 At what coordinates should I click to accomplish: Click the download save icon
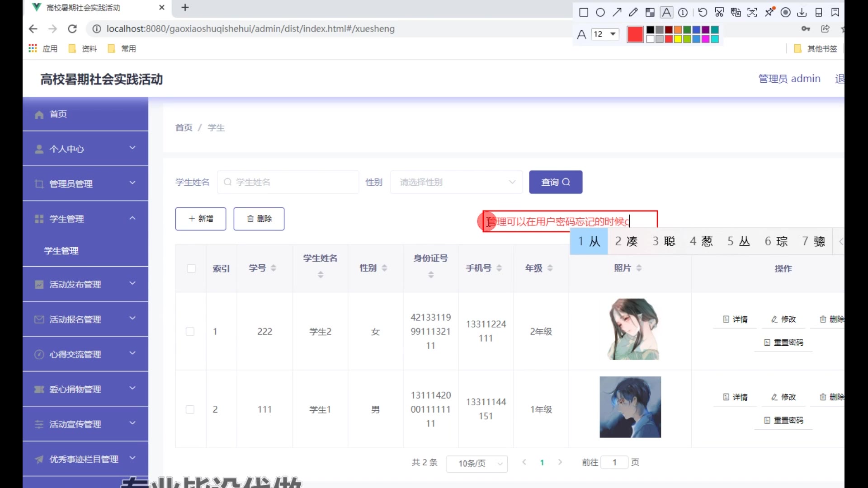tap(802, 12)
